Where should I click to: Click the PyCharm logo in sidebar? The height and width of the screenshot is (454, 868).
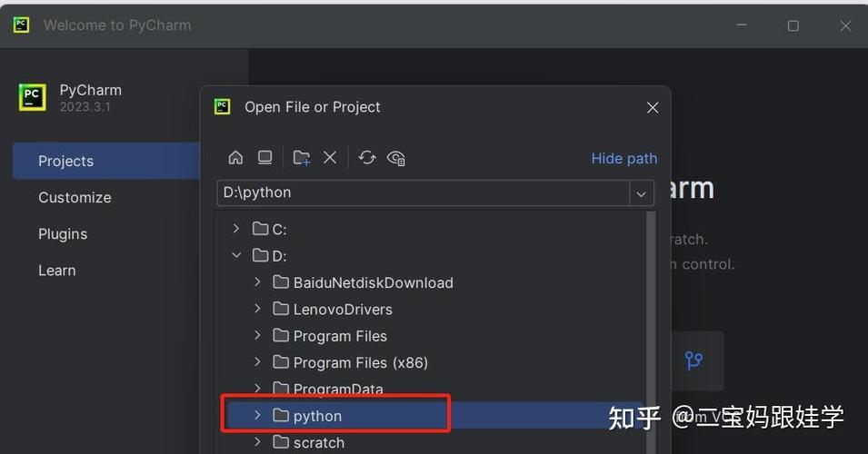coord(32,97)
